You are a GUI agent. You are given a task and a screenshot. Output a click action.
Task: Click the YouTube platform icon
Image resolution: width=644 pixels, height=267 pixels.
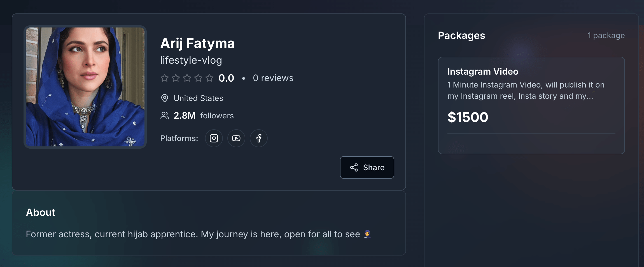click(x=236, y=138)
